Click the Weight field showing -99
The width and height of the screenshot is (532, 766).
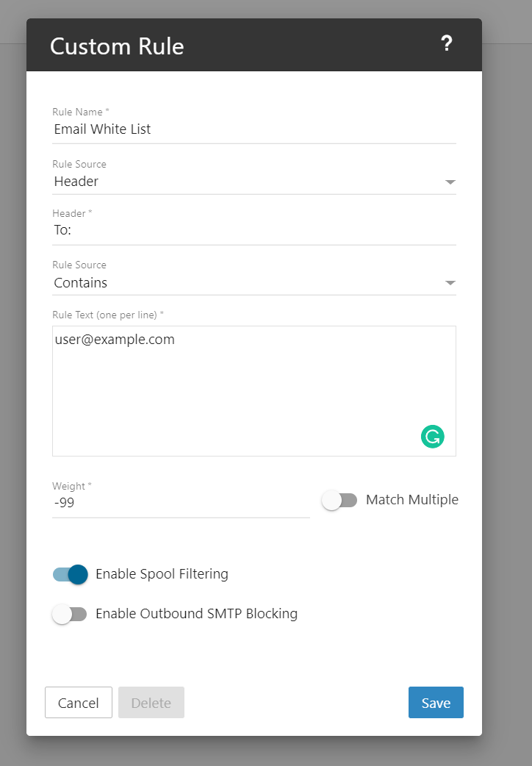coord(180,504)
